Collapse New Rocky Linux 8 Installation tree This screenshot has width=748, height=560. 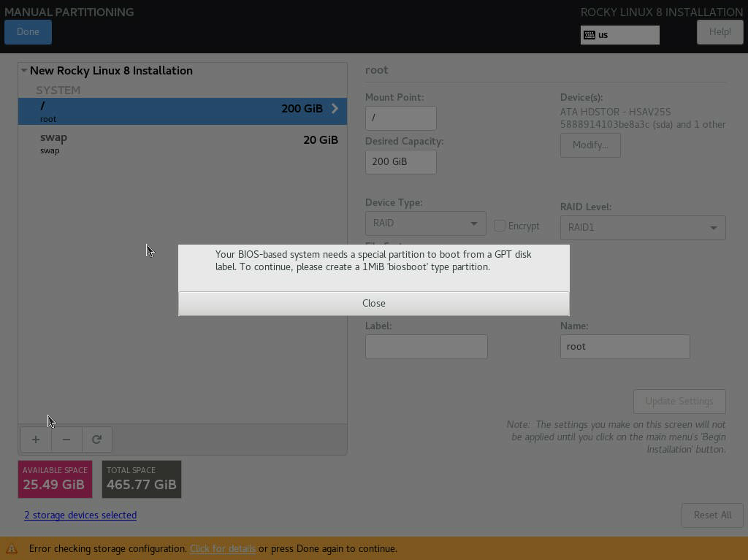click(24, 71)
